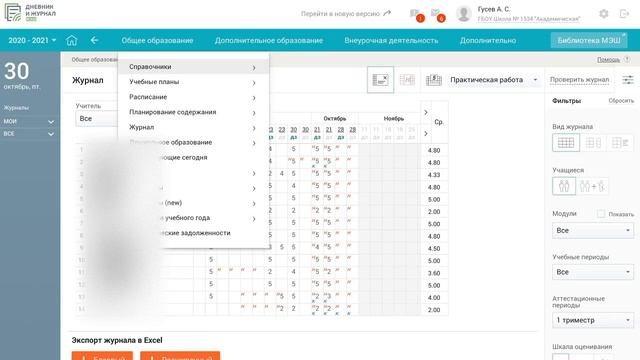This screenshot has height=360, width=640.
Task: Click the Ноябрь month header
Action: coord(393,118)
